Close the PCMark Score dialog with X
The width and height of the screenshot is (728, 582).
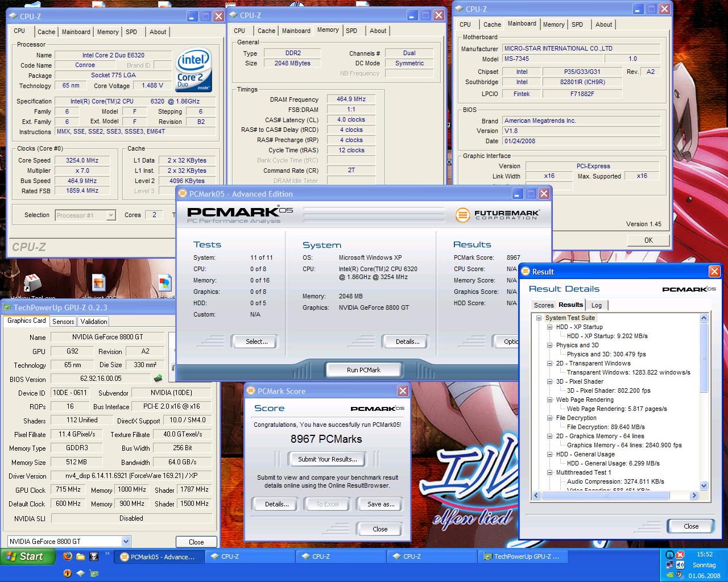(x=403, y=390)
